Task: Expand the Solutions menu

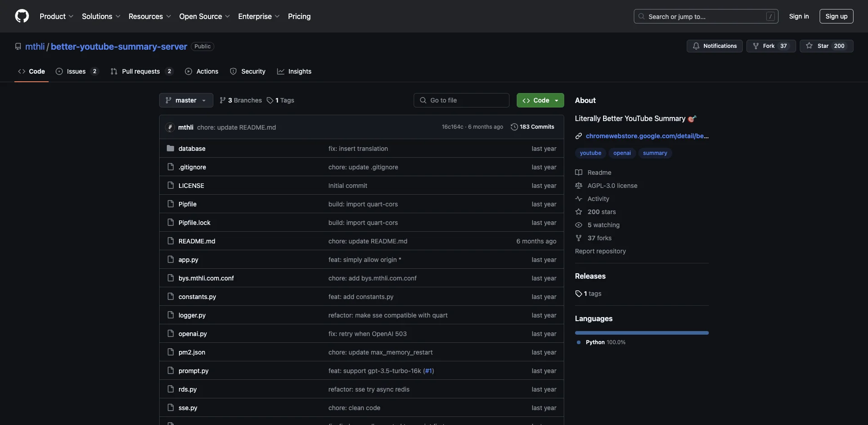Action: [x=101, y=16]
